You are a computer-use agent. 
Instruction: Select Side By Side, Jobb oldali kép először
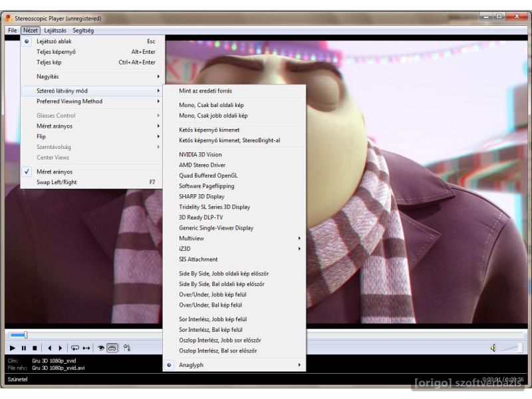234,274
